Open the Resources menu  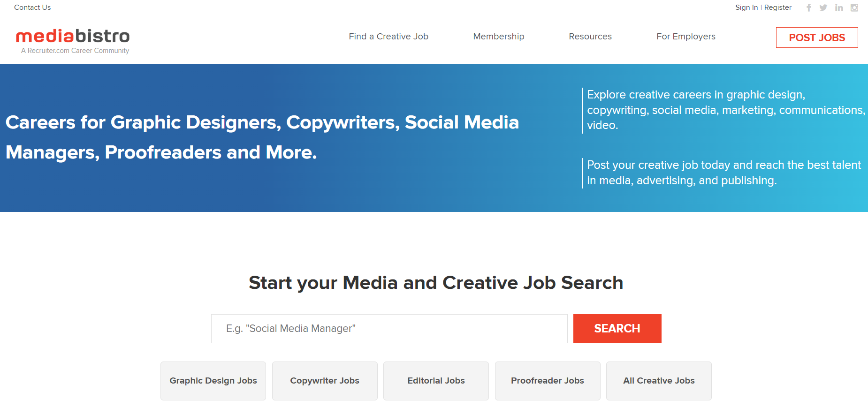coord(590,37)
